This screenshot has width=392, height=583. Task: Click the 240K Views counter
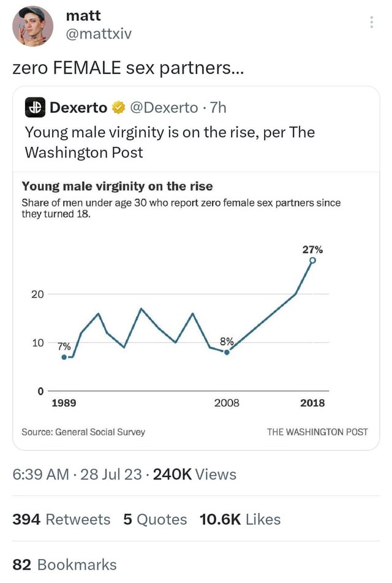point(195,475)
